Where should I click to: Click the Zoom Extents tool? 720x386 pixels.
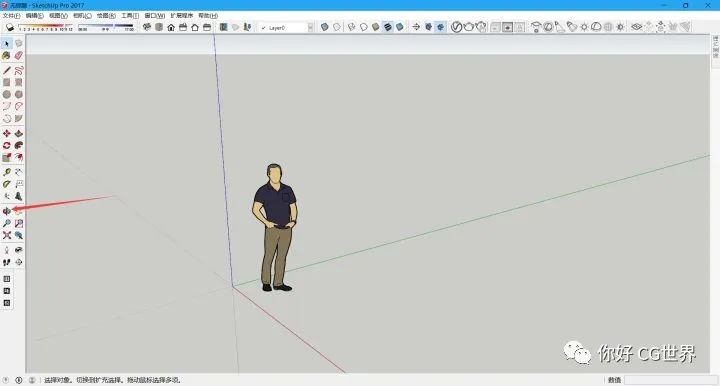6,235
